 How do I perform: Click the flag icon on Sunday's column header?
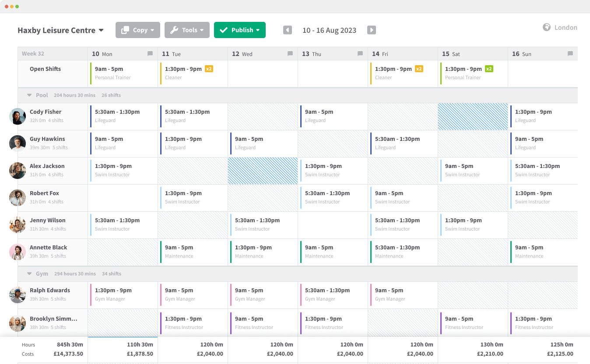click(570, 53)
